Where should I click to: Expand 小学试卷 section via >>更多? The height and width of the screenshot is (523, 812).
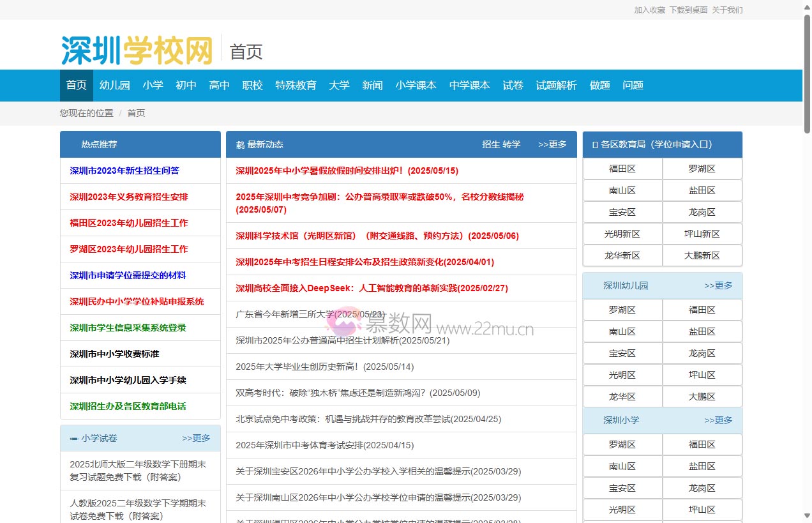point(195,438)
